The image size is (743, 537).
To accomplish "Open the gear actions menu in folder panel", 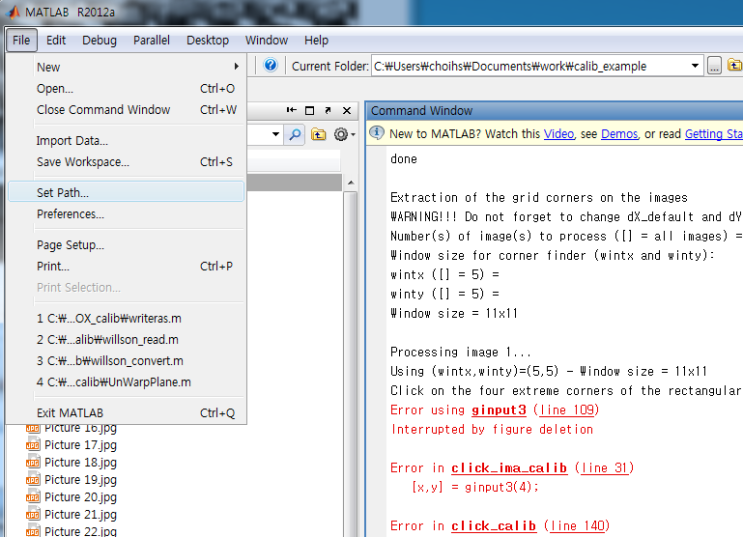I will 342,134.
